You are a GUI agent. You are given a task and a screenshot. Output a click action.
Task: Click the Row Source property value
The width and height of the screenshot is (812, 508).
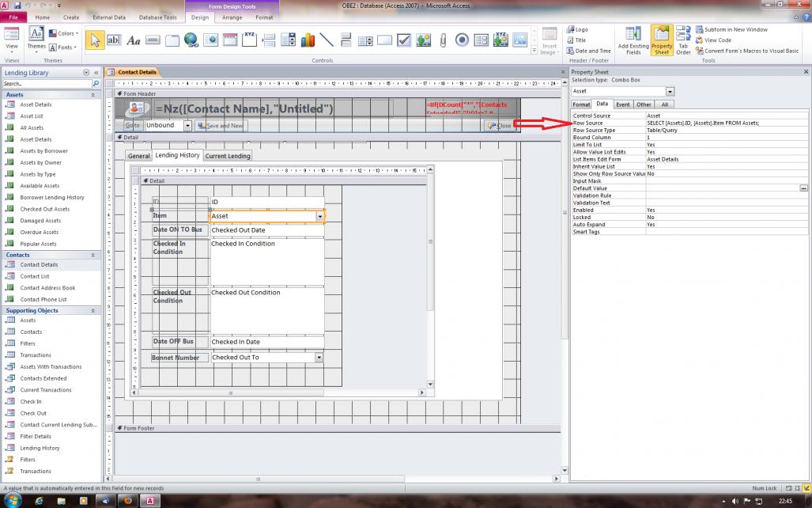tap(727, 123)
